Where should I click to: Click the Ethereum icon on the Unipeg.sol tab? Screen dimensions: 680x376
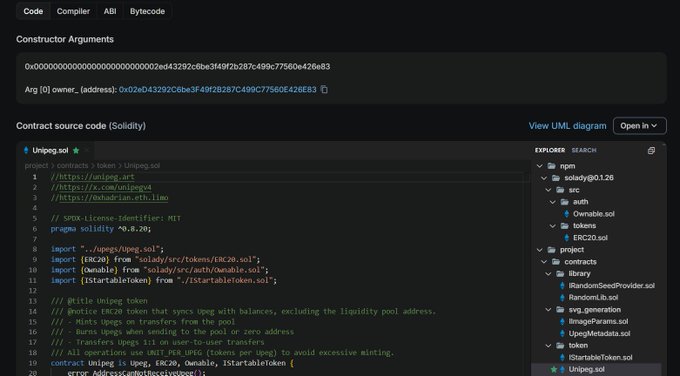[26, 150]
